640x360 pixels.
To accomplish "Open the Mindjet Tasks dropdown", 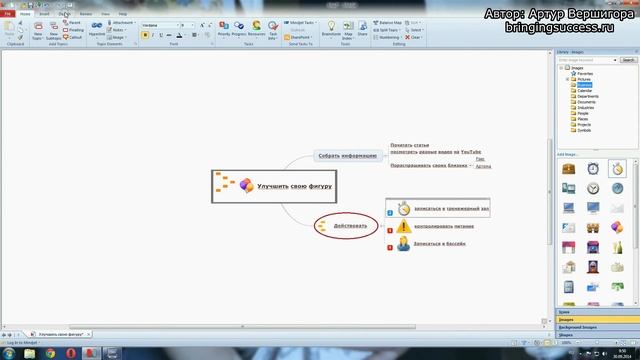I will 300,23.
